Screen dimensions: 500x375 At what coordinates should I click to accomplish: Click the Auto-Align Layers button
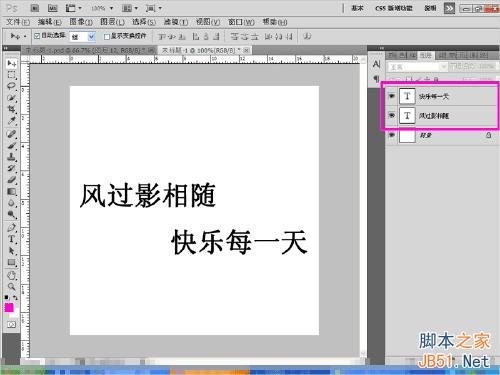tap(307, 36)
